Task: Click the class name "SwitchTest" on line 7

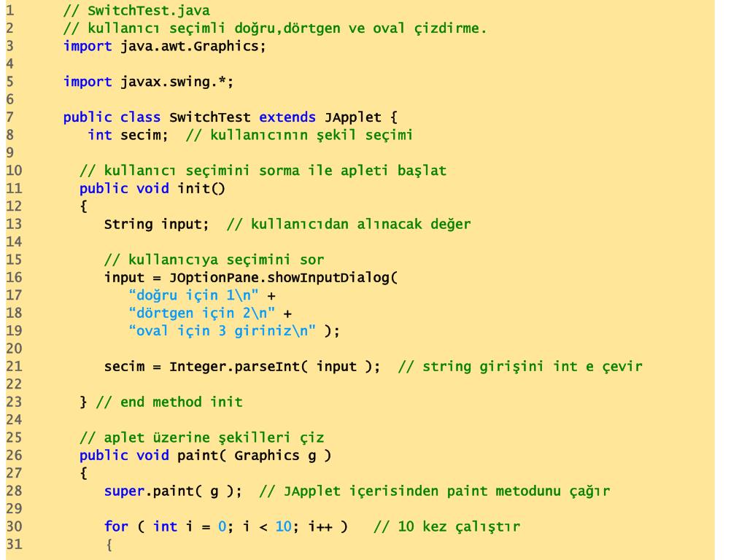Action: (209, 117)
